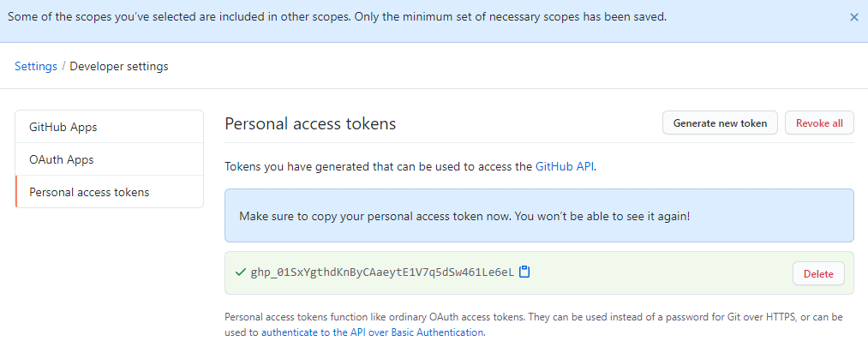
Task: Click the Revoke all button
Action: 819,123
